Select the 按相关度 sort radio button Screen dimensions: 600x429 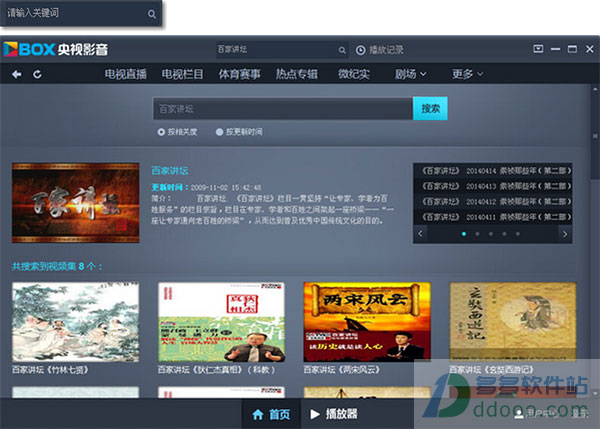(161, 132)
